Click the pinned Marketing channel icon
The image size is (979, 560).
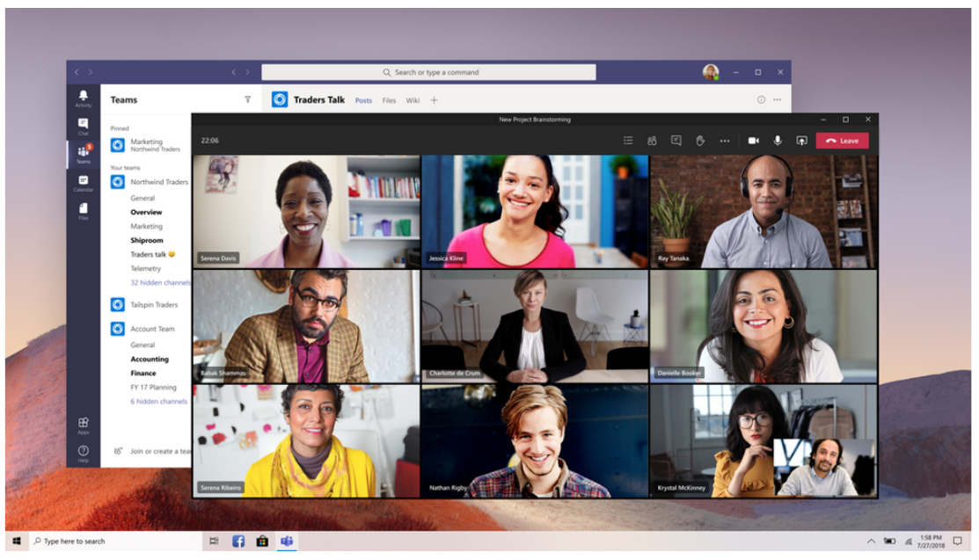click(117, 145)
